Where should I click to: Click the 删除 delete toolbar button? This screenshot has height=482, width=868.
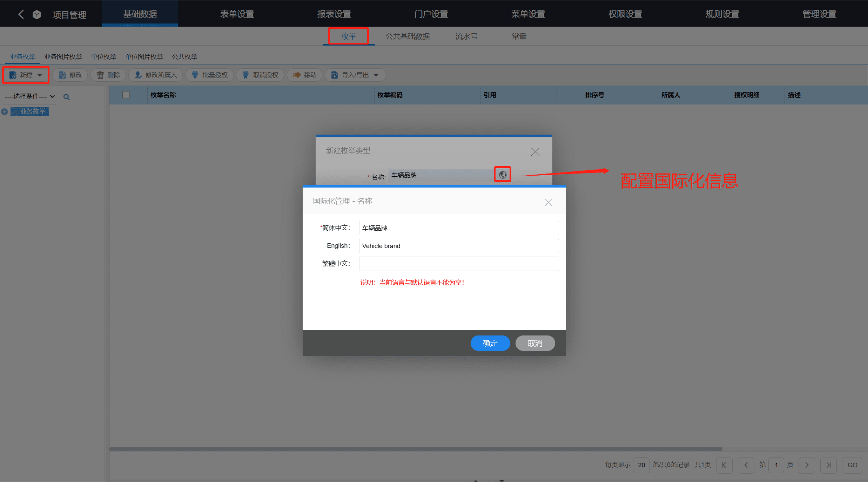click(108, 75)
